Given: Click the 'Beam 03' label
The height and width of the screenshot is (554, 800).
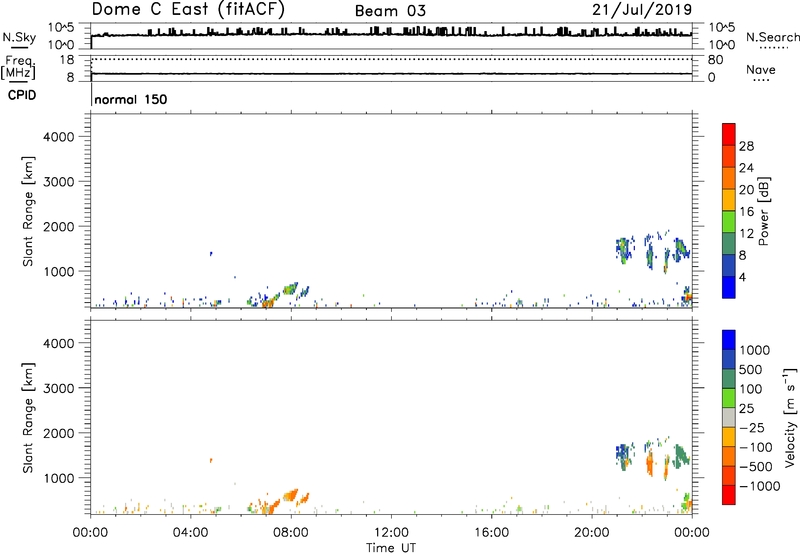Looking at the screenshot, I should pos(390,11).
